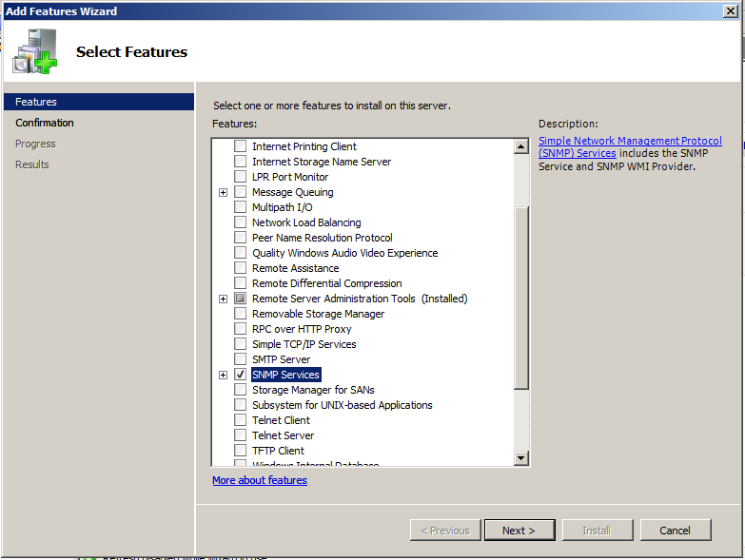
Task: Select the Features step in sidebar
Action: (x=99, y=102)
